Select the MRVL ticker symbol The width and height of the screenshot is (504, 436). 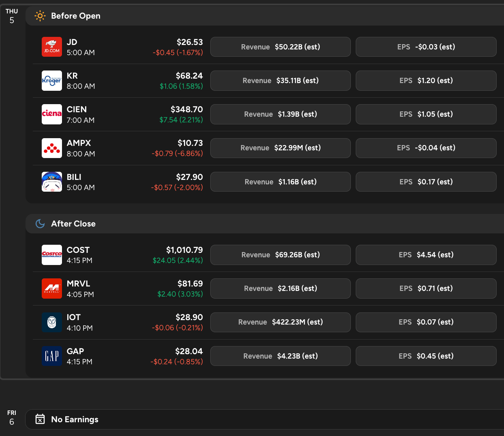[78, 284]
